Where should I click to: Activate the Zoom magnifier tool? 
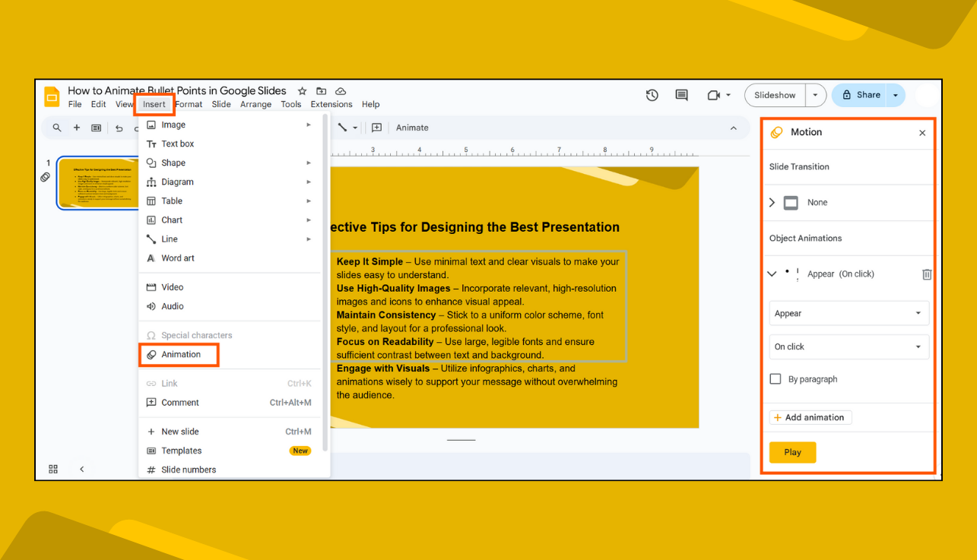tap(57, 128)
